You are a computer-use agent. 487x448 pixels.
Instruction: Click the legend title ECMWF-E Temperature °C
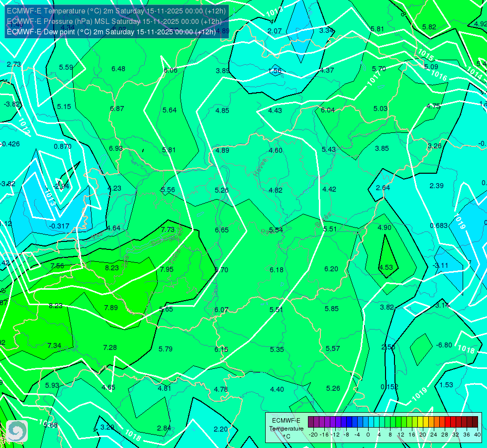coord(286,429)
